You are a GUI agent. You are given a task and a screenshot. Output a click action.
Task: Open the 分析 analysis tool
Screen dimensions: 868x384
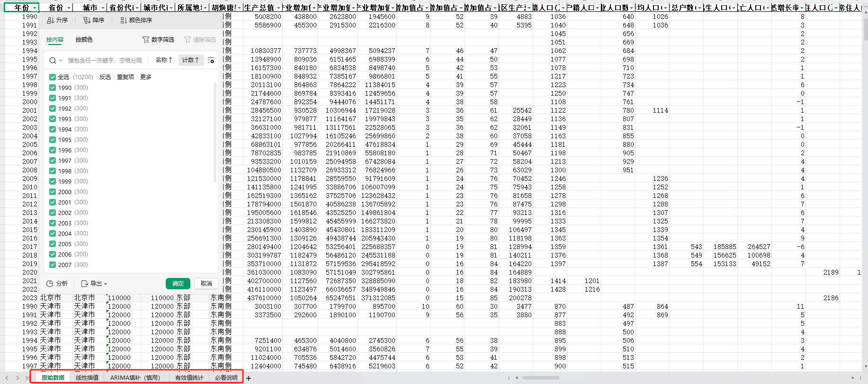(x=57, y=284)
